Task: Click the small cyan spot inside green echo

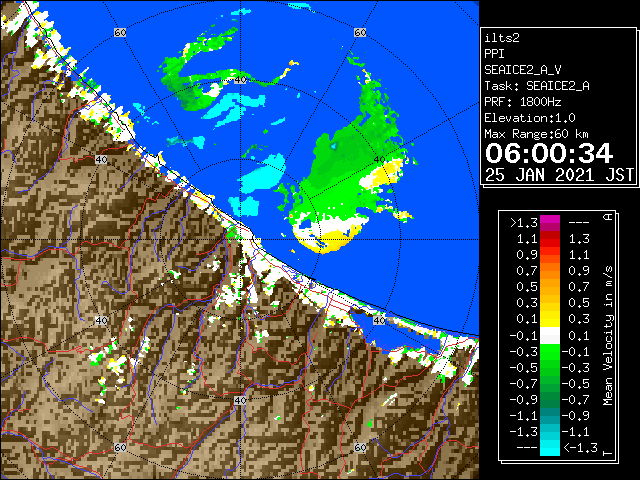Action: [x=334, y=146]
